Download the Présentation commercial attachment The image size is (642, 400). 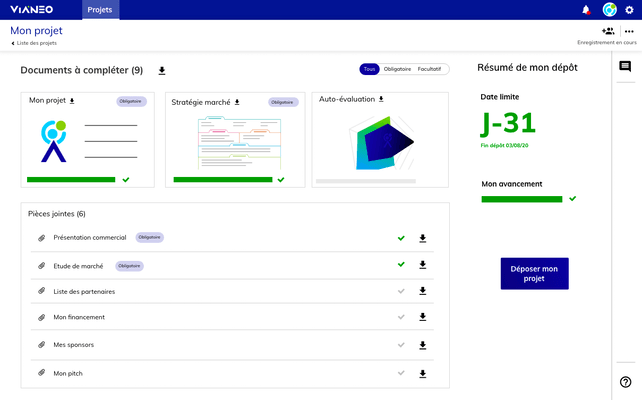point(423,238)
